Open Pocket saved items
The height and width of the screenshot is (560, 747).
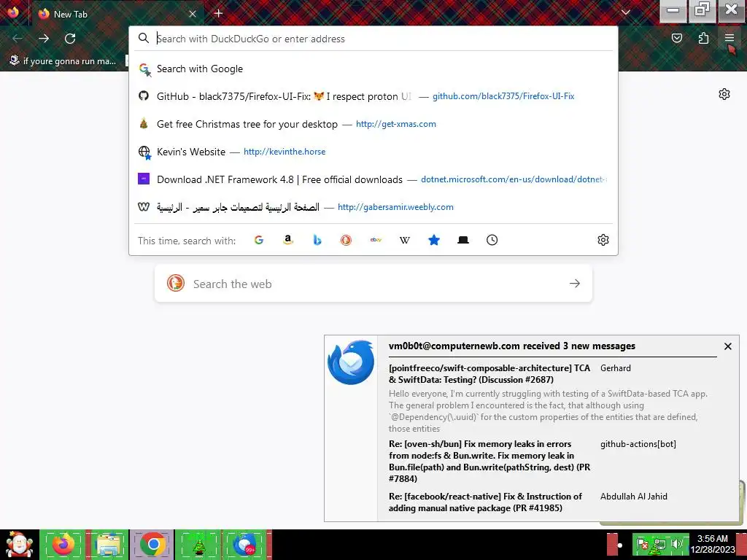(x=676, y=38)
